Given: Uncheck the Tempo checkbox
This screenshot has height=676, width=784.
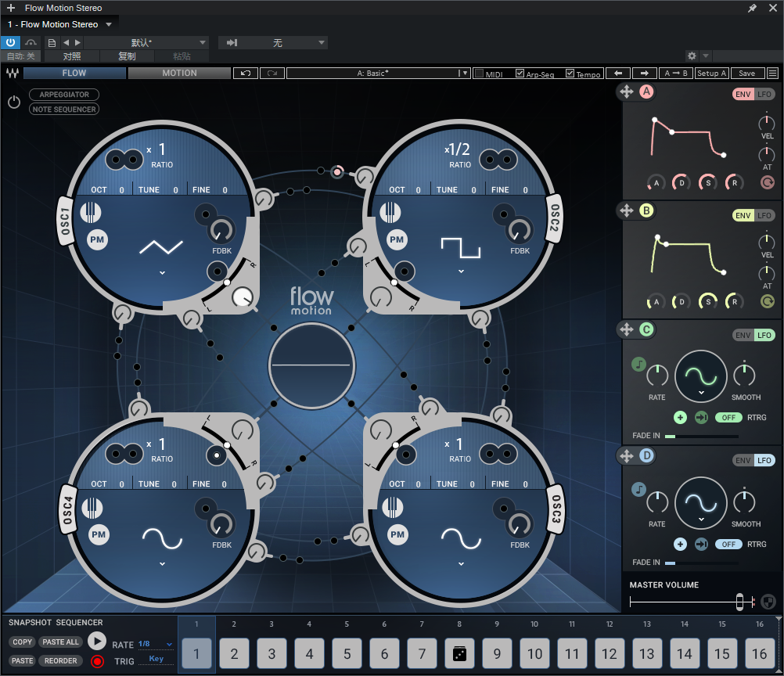Looking at the screenshot, I should click(570, 74).
